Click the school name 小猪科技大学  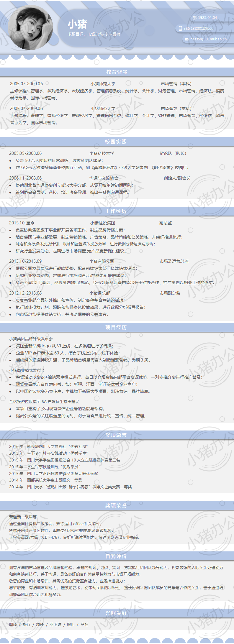tap(102, 153)
